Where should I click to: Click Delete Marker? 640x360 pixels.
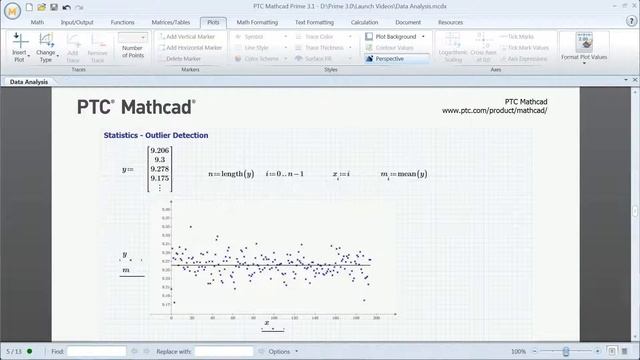[180, 59]
